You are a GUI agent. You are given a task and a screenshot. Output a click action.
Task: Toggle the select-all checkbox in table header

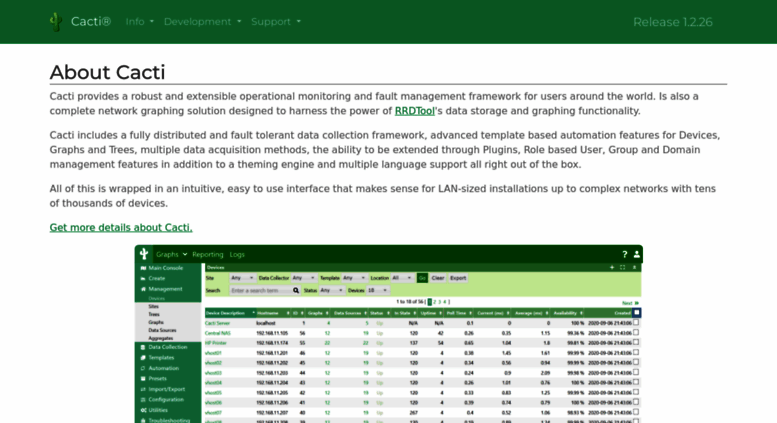tap(637, 313)
